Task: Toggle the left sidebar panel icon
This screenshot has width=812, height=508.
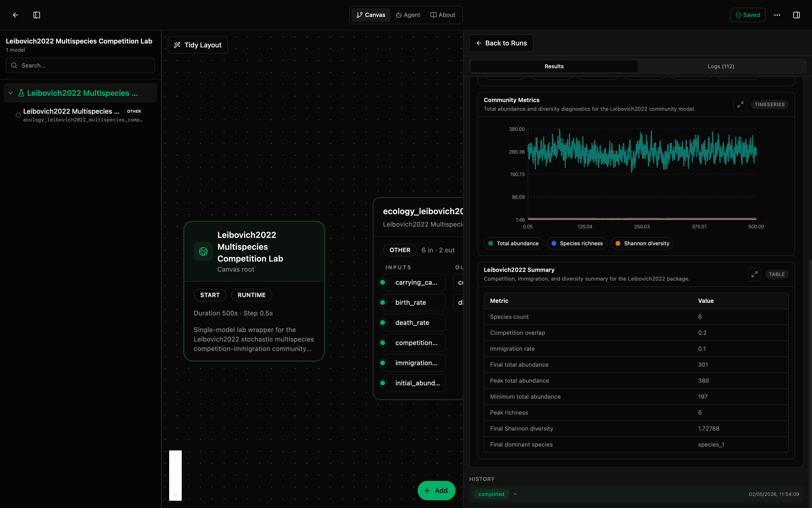Action: 37,15
